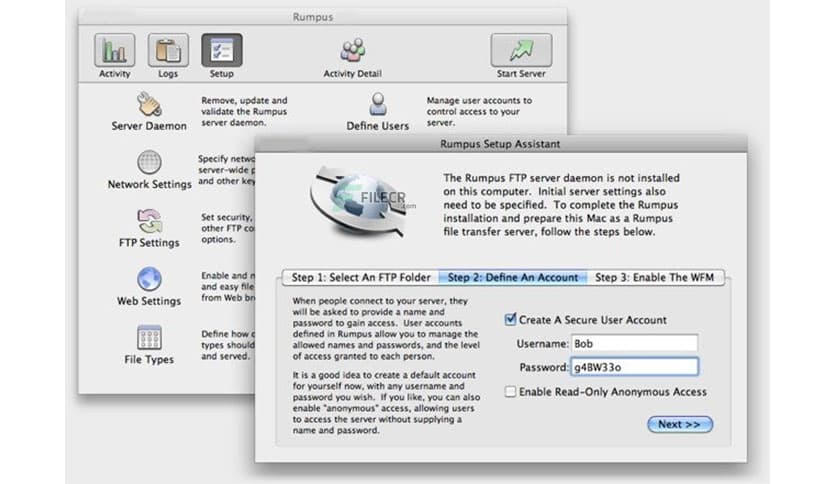Select the Setup toolbar icon
The height and width of the screenshot is (484, 836).
click(222, 50)
